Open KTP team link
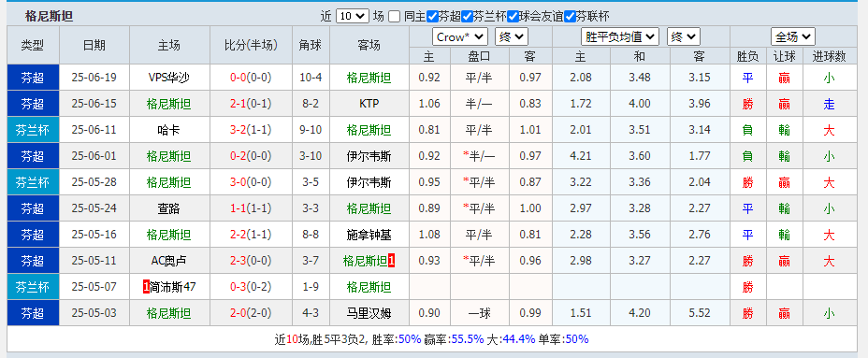 click(x=369, y=104)
